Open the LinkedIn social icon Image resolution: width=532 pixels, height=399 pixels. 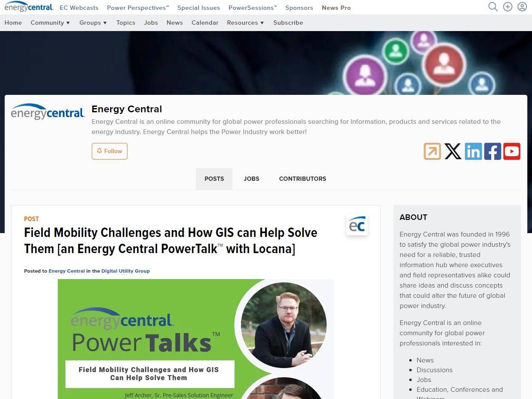473,151
